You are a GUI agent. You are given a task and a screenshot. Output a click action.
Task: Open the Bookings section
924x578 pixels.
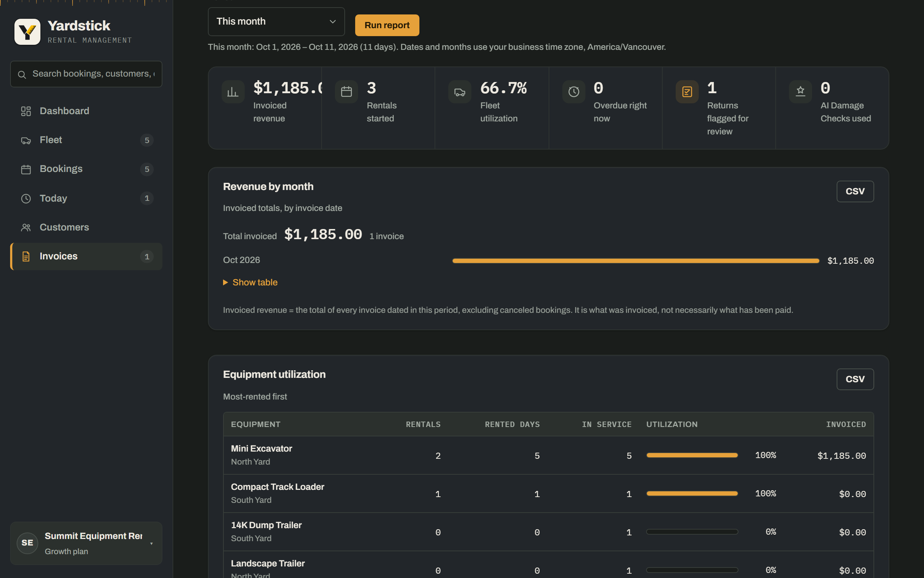coord(86,169)
